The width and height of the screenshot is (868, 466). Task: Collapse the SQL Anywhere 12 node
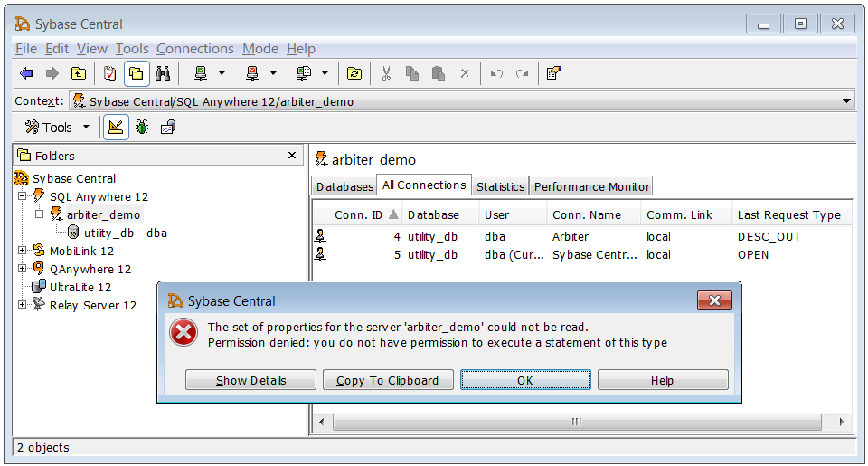coord(22,195)
